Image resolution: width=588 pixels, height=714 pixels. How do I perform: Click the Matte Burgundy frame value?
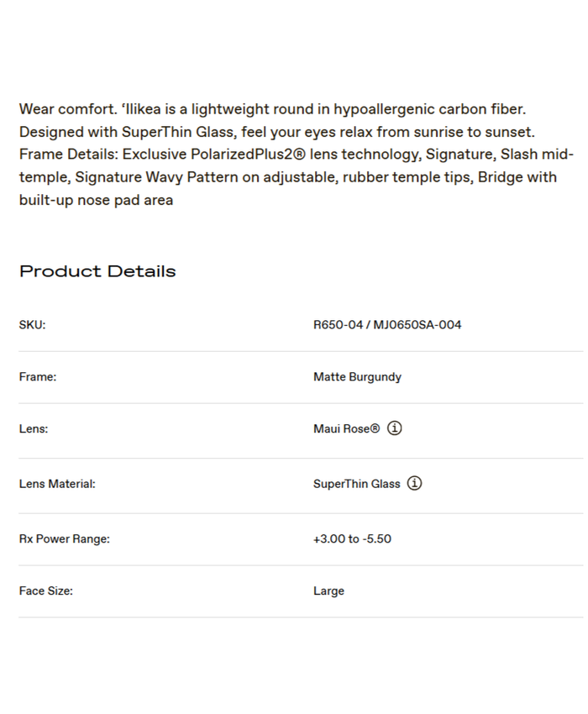[357, 377]
